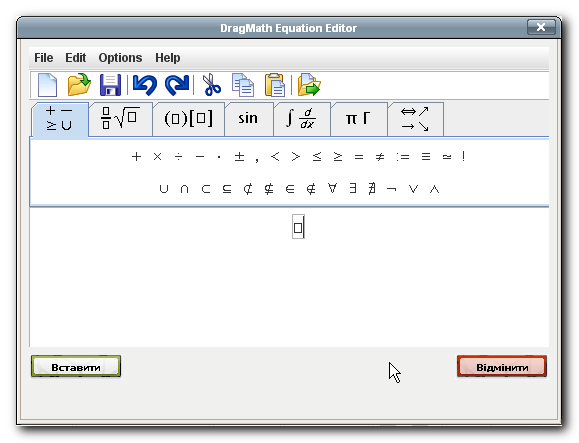Screen dimensions: 579x443
Task: Insert the factorial exclamation mark
Action: pyautogui.click(x=463, y=156)
